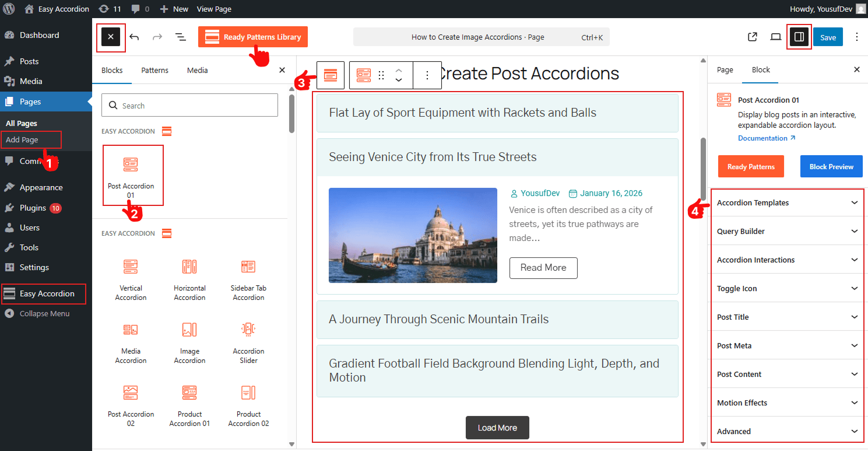Insert the Horizontal Accordion block
Image resolution: width=868 pixels, height=451 pixels.
pos(189,281)
